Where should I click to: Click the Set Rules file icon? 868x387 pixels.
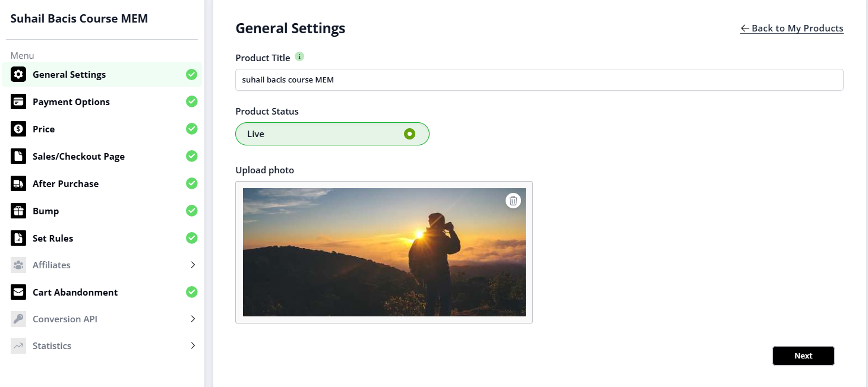click(18, 238)
